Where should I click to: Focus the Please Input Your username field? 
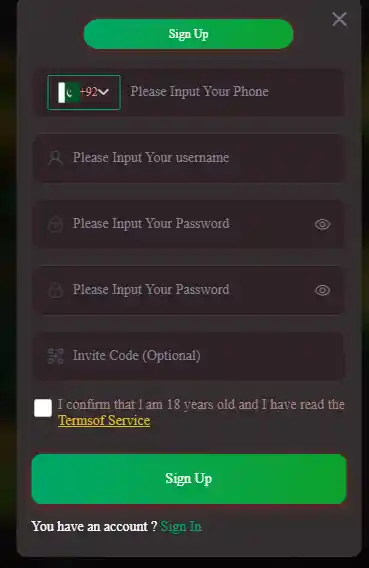click(x=189, y=158)
